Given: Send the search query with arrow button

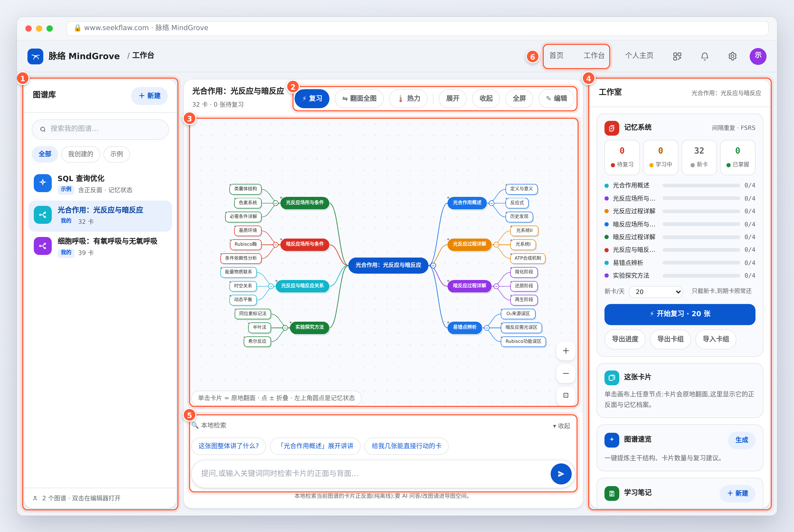Looking at the screenshot, I should [561, 474].
